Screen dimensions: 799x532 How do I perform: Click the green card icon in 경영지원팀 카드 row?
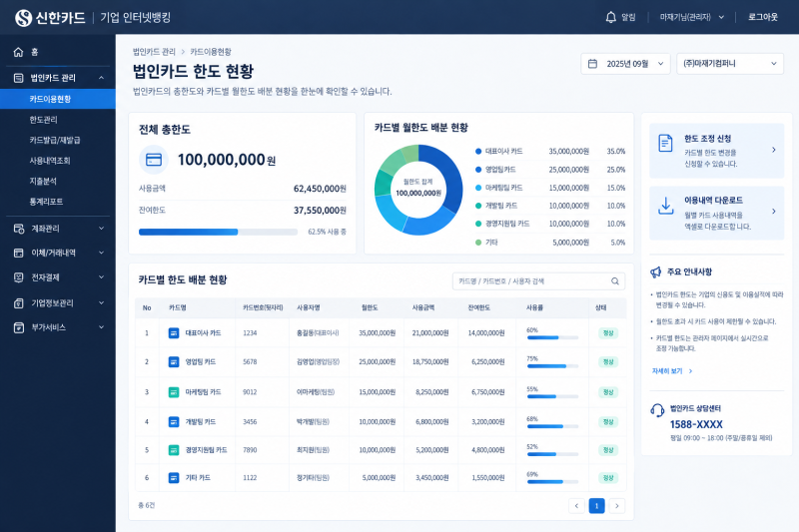coord(174,450)
